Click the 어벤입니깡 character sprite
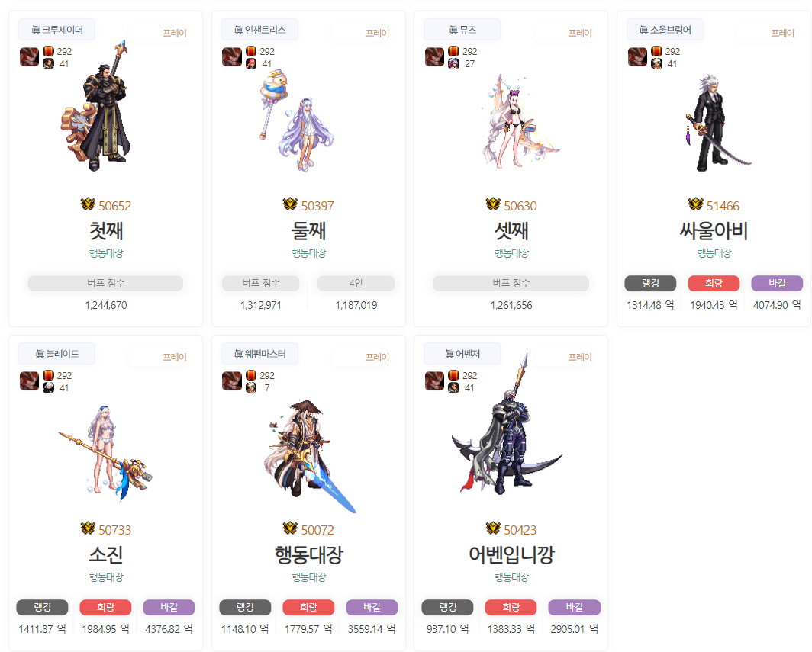 point(507,426)
